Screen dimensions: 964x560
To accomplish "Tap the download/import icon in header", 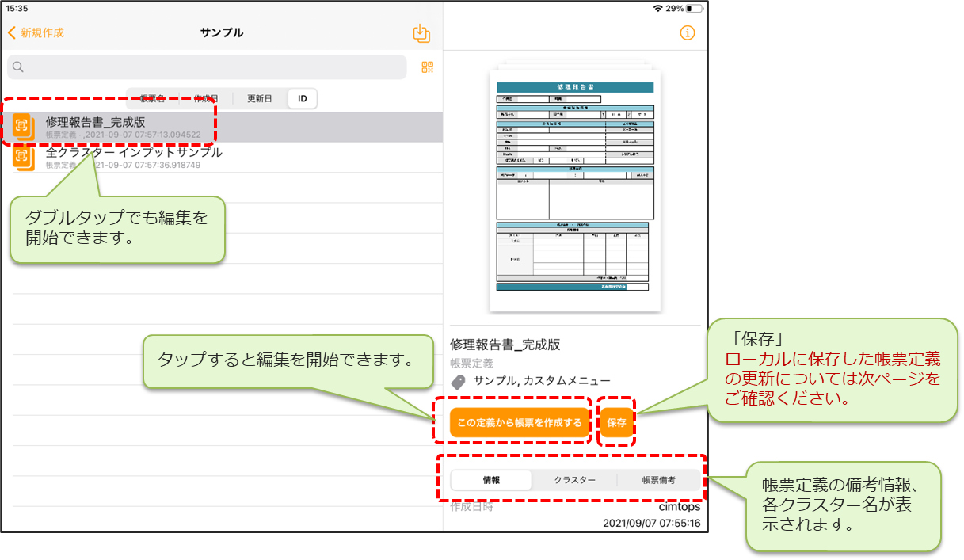I will [x=421, y=33].
